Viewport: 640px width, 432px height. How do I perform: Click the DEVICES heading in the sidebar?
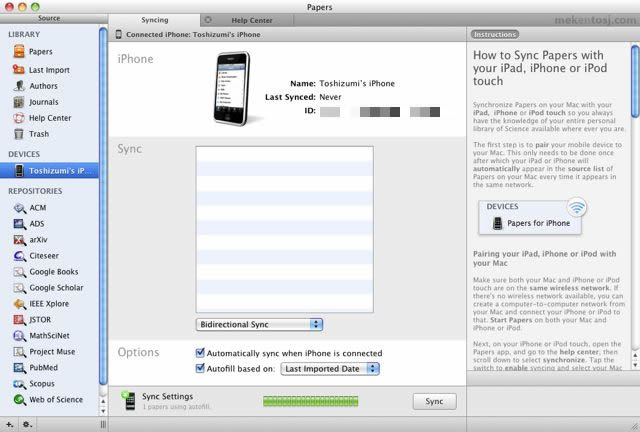(24, 154)
